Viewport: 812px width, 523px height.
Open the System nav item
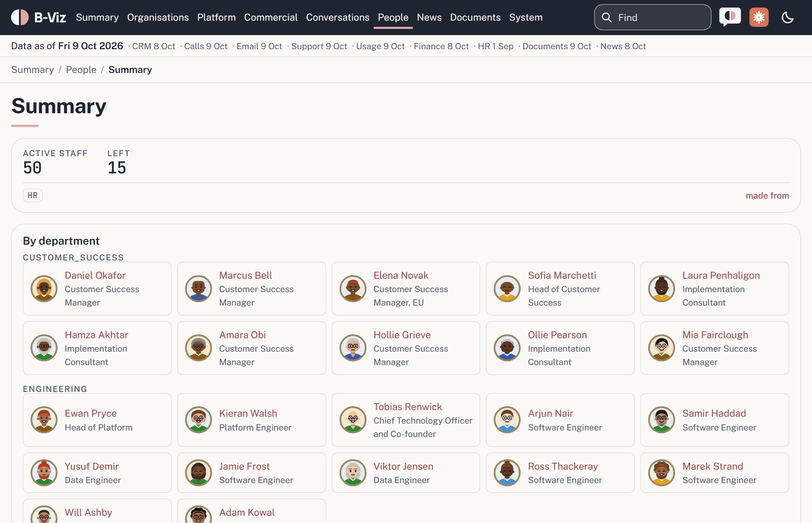pyautogui.click(x=526, y=17)
